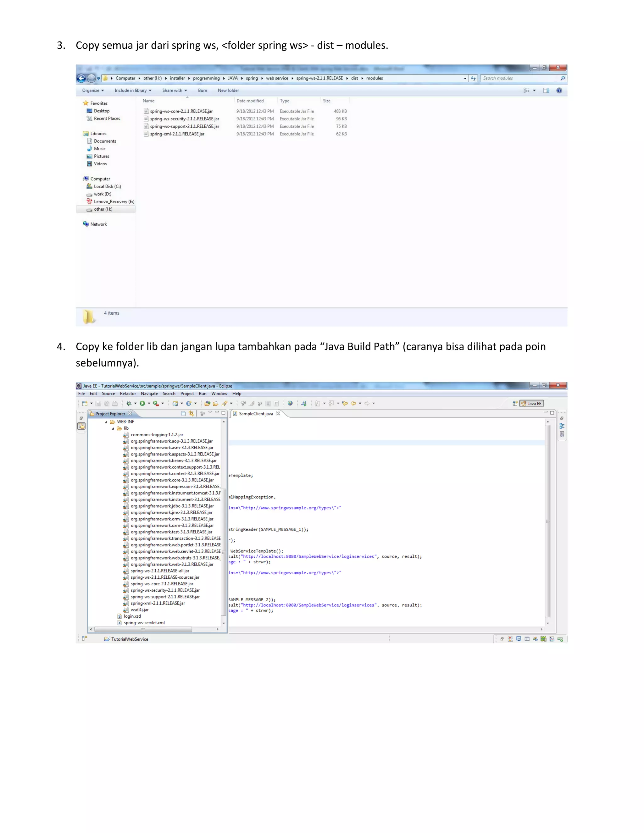
Task: Click Collapse All in Project Explorer
Action: pyautogui.click(x=184, y=414)
